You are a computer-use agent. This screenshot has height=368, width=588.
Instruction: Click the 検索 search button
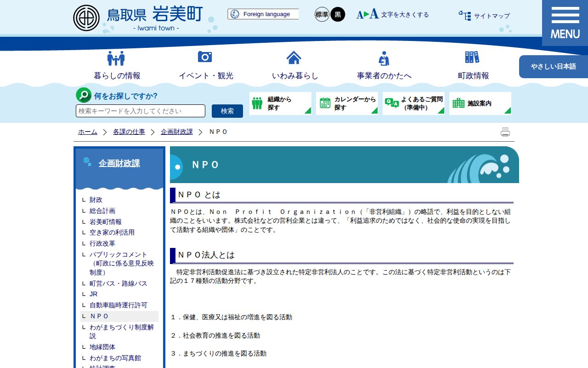pos(227,111)
